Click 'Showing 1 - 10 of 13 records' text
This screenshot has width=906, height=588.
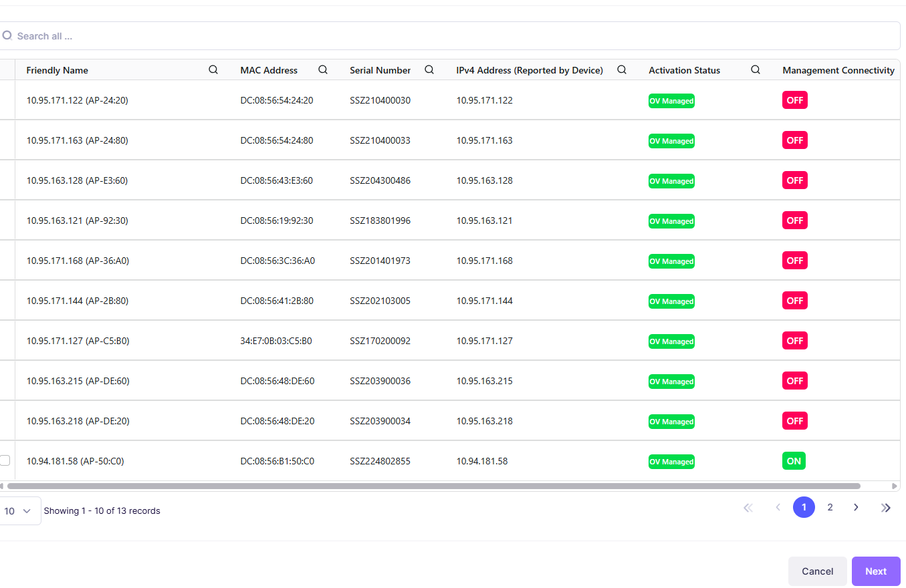click(x=102, y=510)
